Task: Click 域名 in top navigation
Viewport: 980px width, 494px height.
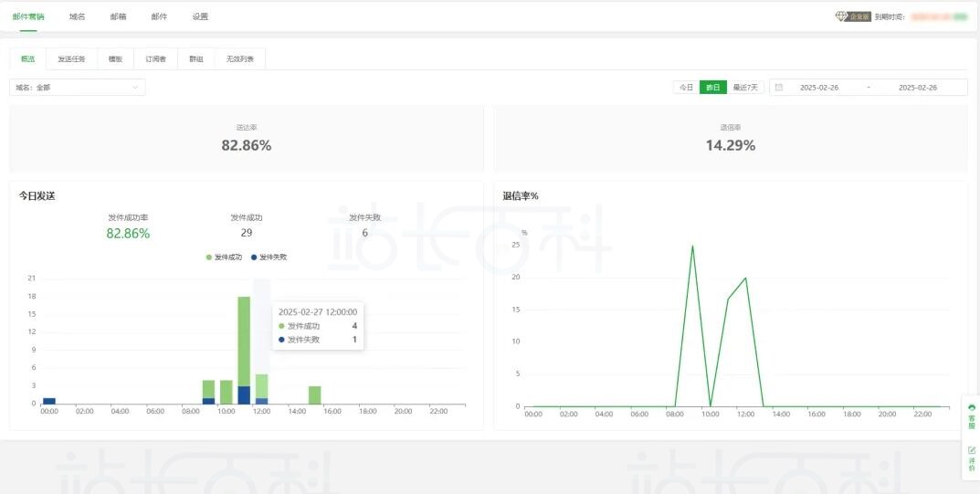Action: coord(77,16)
